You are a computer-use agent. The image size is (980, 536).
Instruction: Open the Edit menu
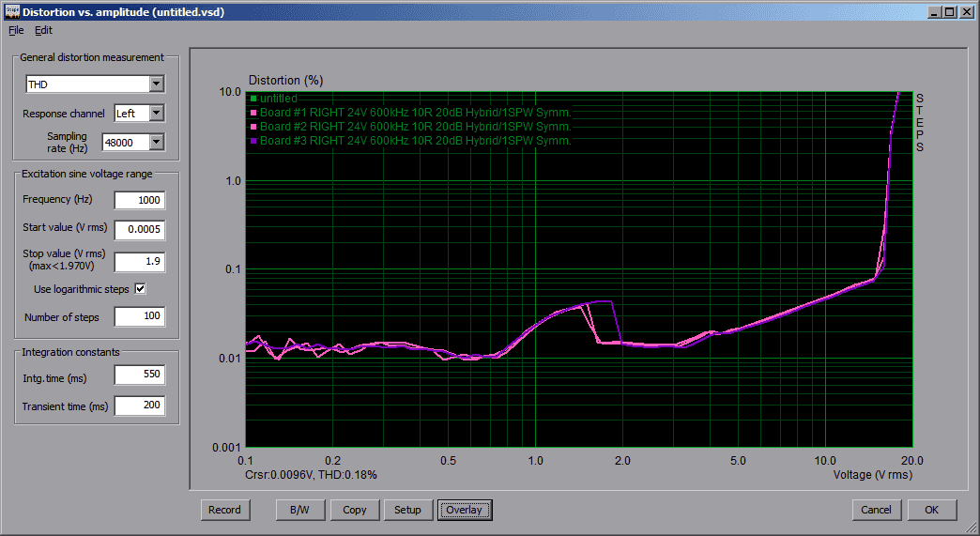coord(43,30)
